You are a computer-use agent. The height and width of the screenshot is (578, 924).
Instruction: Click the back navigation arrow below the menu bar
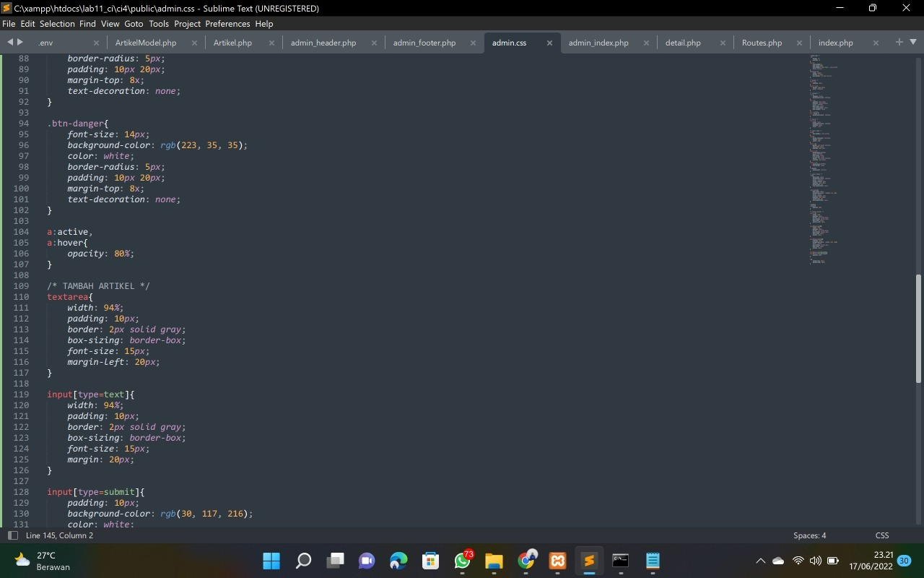click(10, 43)
